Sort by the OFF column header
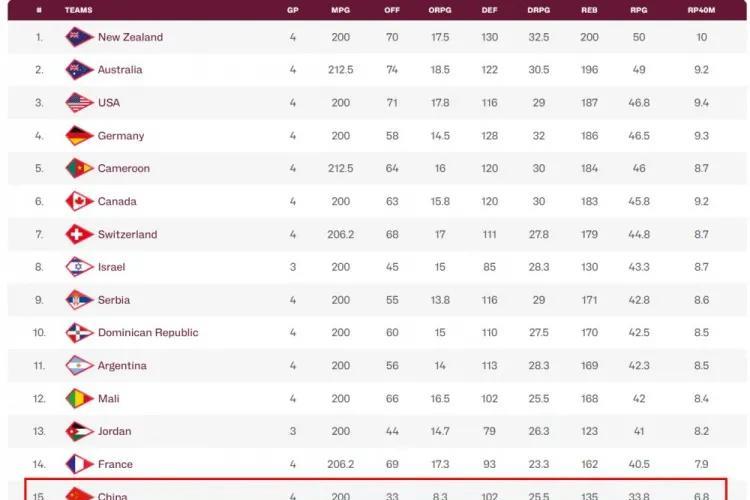The image size is (750, 500). [392, 10]
